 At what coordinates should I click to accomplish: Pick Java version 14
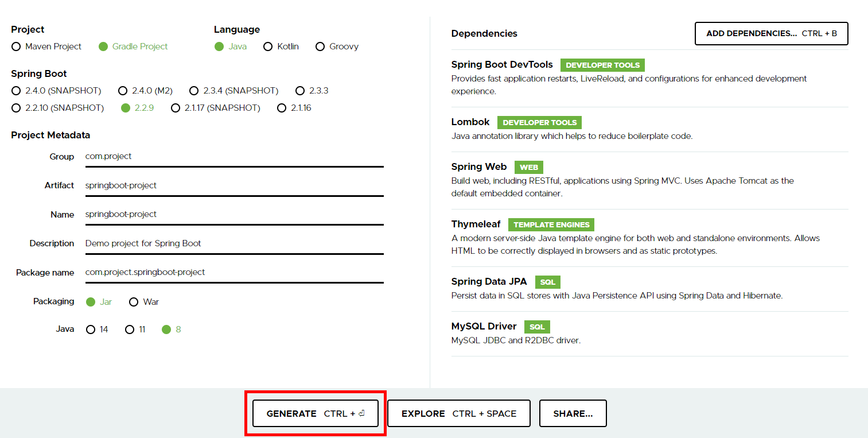(91, 330)
